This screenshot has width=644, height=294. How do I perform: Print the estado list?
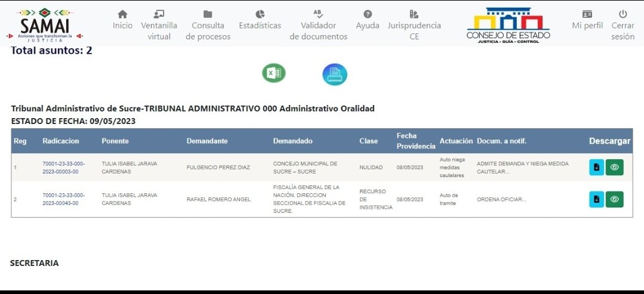pyautogui.click(x=335, y=75)
